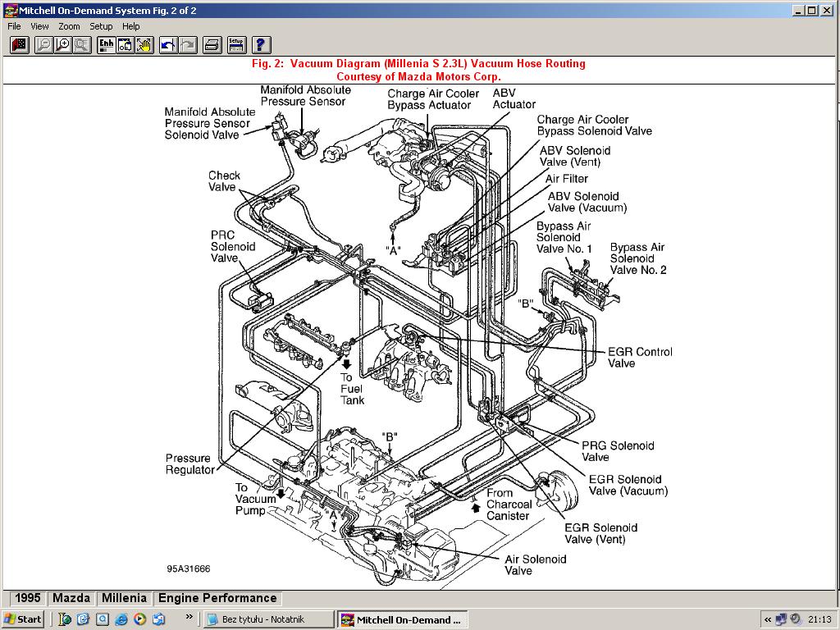Click the Windows Start button
This screenshot has height=630, width=840.
click(x=23, y=619)
